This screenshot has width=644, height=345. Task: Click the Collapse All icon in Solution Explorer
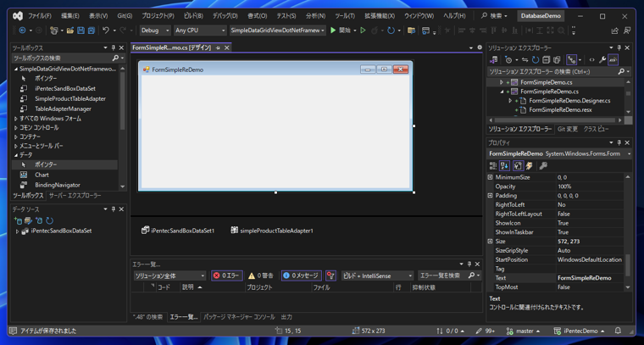tap(546, 60)
